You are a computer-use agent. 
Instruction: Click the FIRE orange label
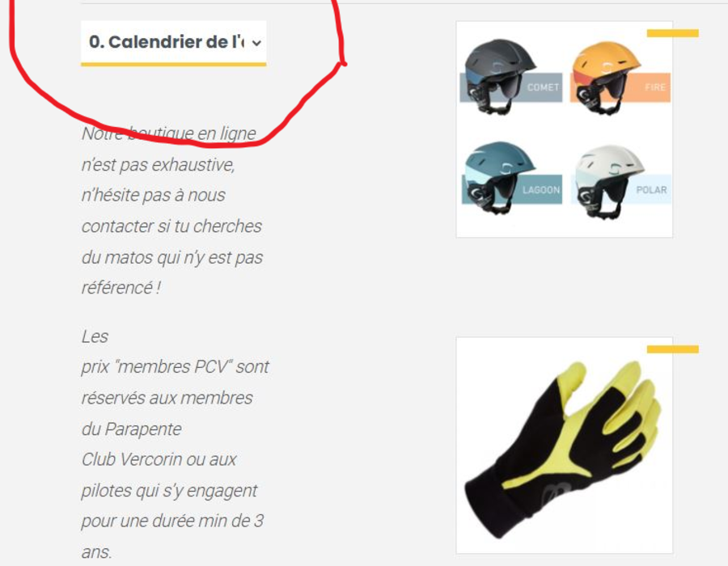pyautogui.click(x=655, y=87)
